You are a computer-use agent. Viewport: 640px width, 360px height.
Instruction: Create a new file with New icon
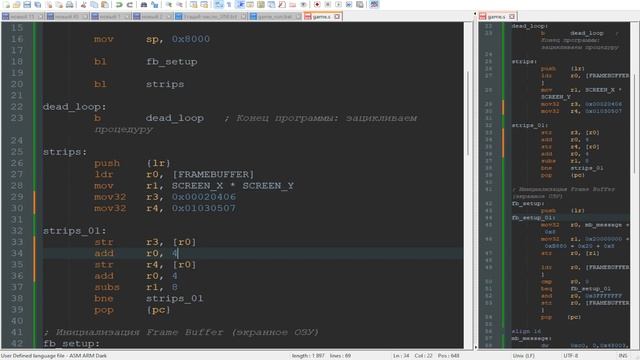point(6,4)
